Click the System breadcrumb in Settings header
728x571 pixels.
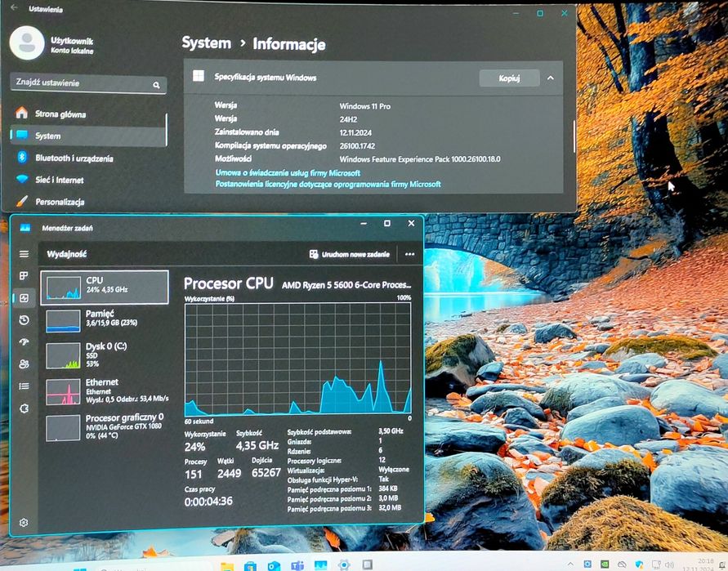pos(207,42)
